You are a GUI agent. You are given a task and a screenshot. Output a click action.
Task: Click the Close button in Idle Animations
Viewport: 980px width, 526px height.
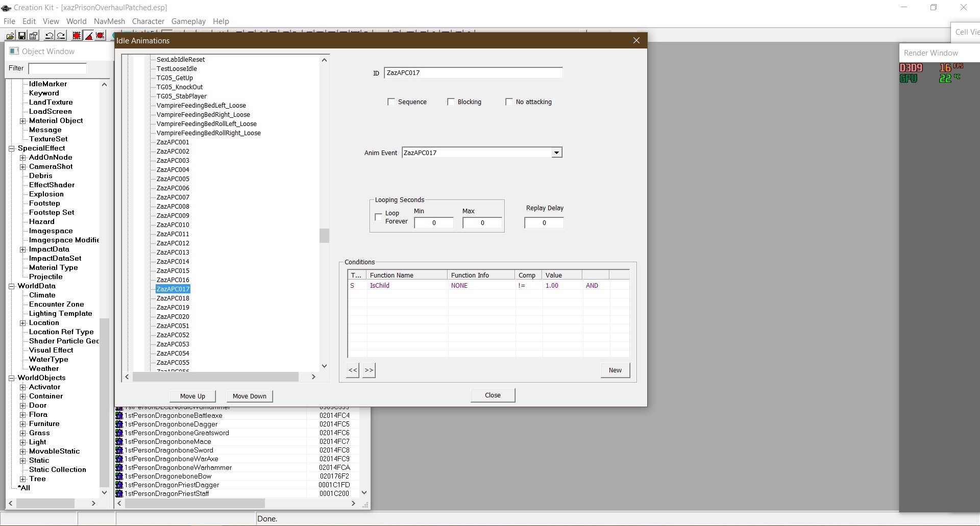(493, 395)
